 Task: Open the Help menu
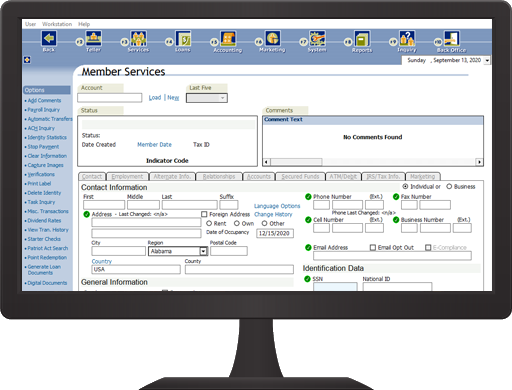(x=84, y=24)
